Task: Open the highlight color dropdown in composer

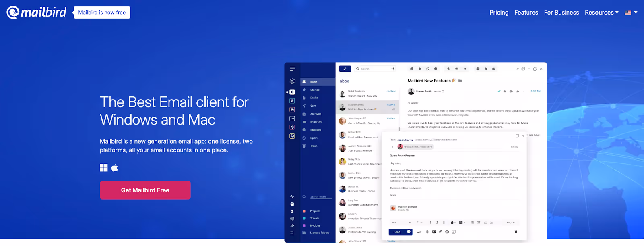Action: [x=462, y=223]
